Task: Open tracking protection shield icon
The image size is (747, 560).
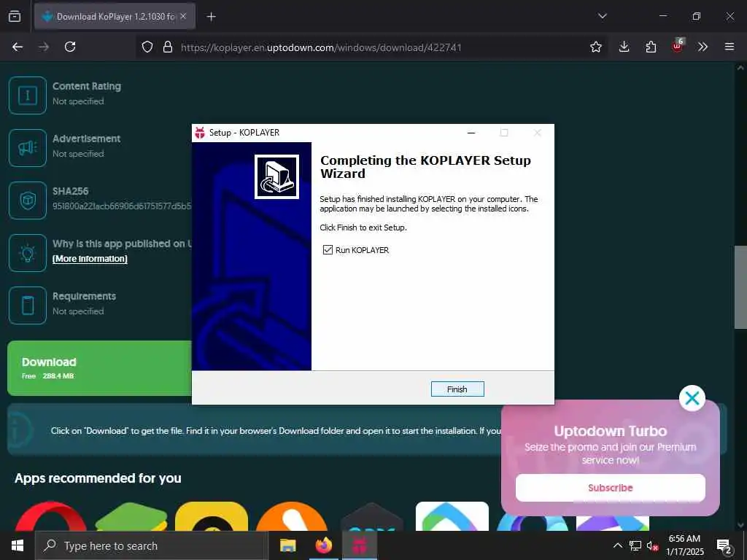Action: tap(147, 47)
